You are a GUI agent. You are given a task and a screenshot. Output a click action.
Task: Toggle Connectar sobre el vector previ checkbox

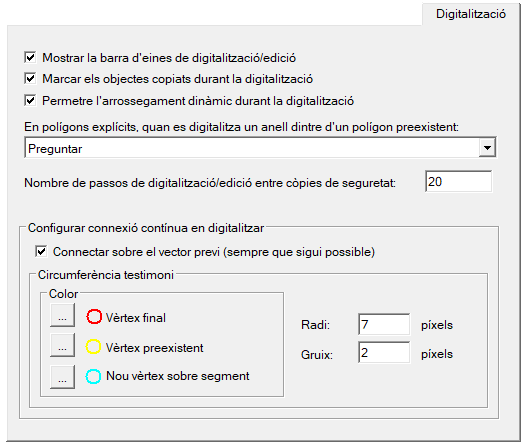click(41, 251)
